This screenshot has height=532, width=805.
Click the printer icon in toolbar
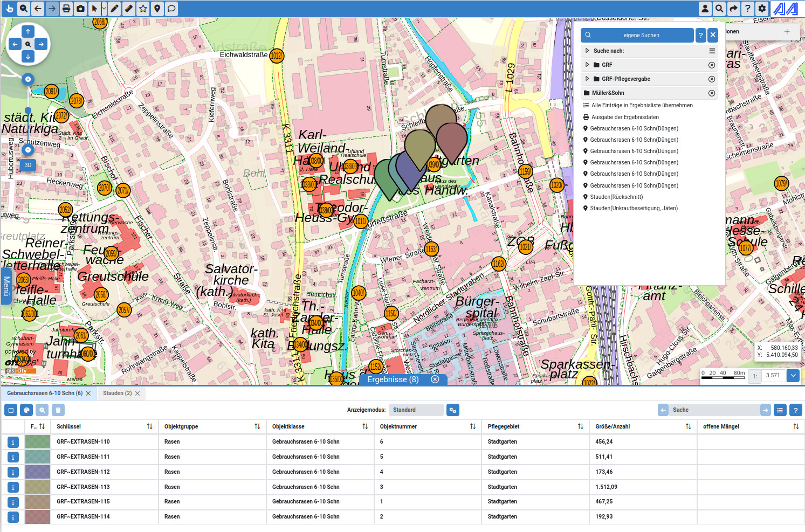pos(66,9)
